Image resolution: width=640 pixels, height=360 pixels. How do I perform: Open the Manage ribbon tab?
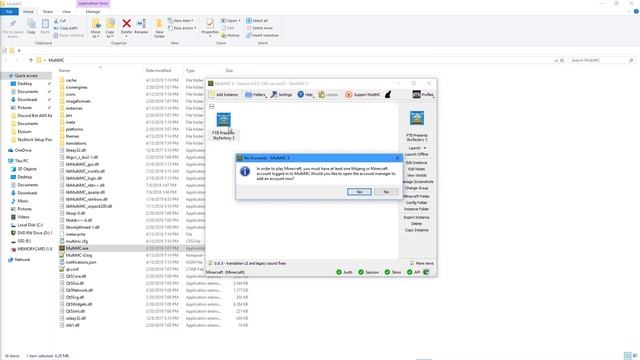[x=93, y=12]
